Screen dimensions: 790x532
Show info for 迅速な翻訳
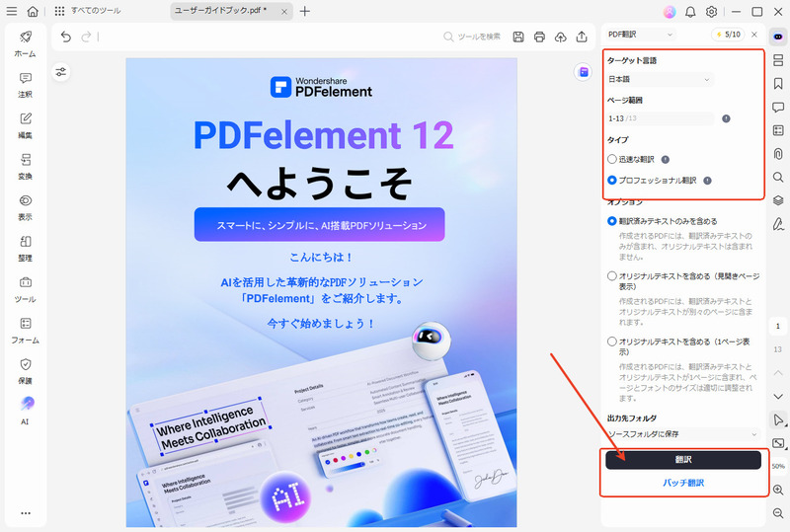[x=665, y=160]
